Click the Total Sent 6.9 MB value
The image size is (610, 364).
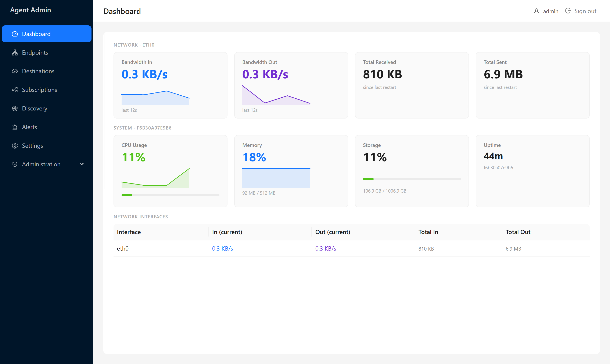point(503,74)
